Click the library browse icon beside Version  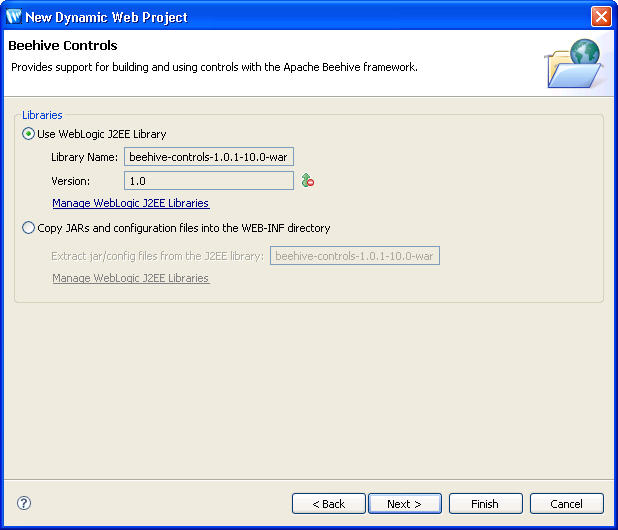click(x=307, y=180)
